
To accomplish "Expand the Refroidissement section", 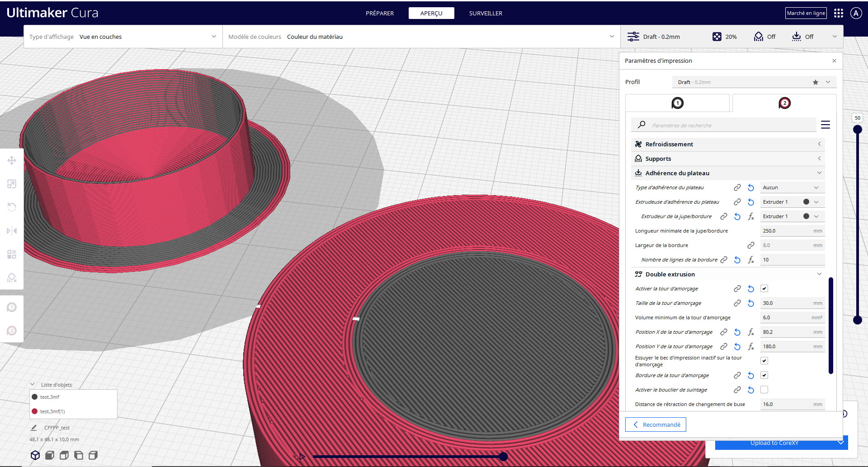I will 728,144.
